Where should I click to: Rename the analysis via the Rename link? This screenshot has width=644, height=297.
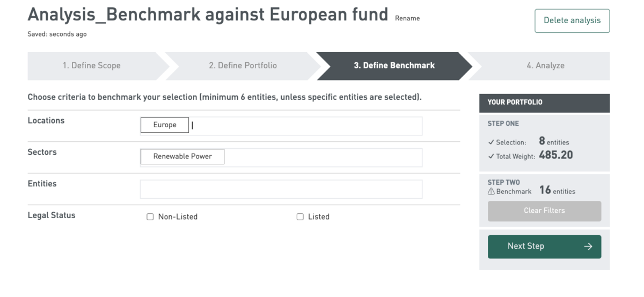click(x=407, y=18)
